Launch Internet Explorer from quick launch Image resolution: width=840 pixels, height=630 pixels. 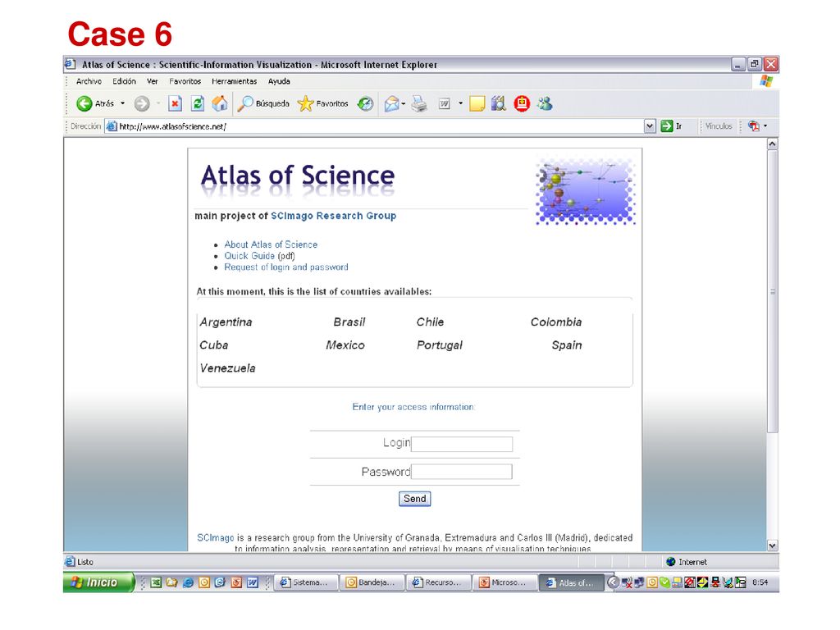pyautogui.click(x=188, y=582)
